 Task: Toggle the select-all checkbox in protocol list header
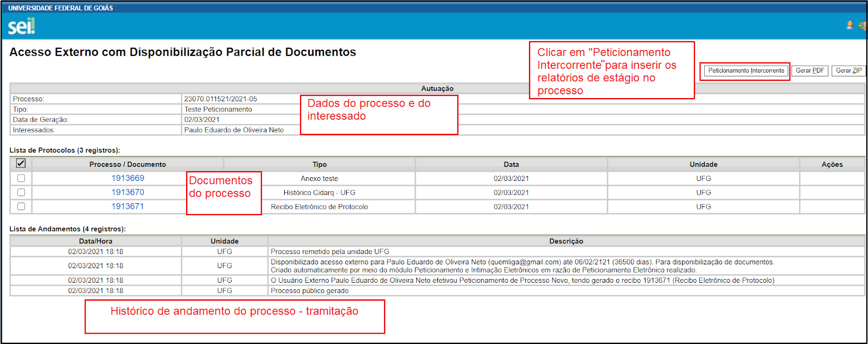click(21, 163)
